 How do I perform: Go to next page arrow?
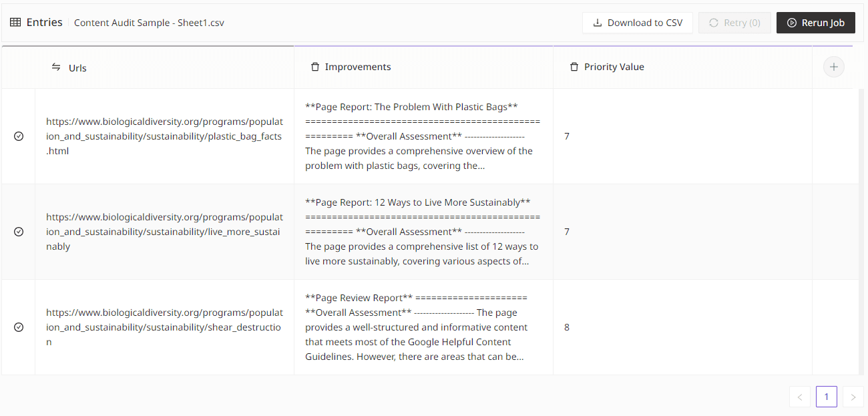coord(853,397)
